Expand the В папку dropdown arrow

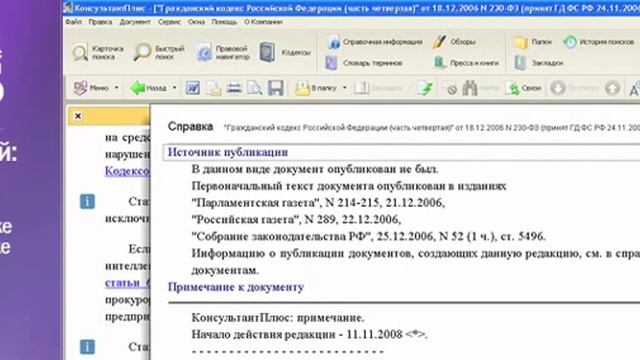click(x=344, y=88)
